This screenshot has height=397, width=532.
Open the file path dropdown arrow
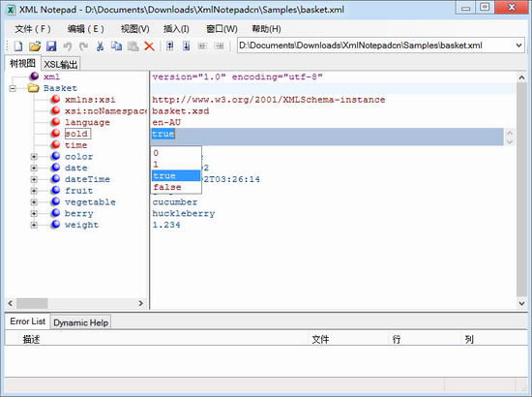coord(518,46)
